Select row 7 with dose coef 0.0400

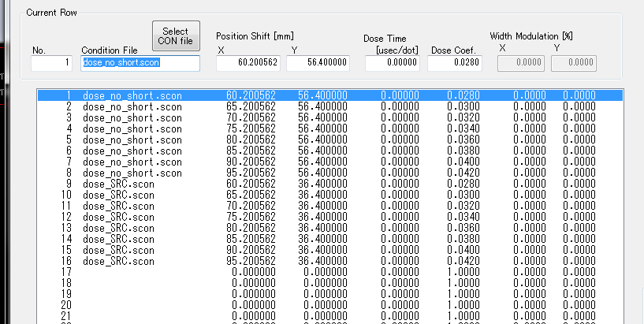click(x=330, y=162)
